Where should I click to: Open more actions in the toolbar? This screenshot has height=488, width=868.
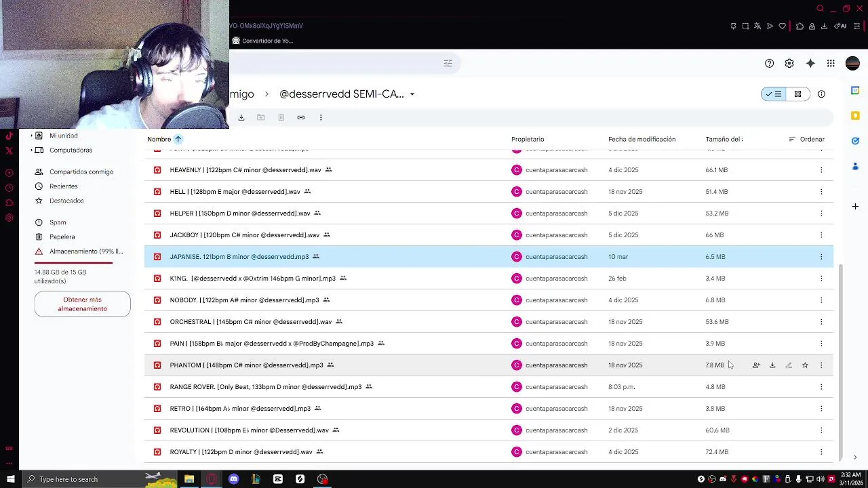point(321,117)
